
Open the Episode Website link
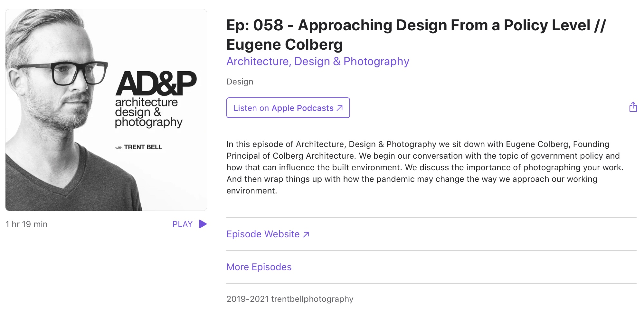(x=263, y=234)
